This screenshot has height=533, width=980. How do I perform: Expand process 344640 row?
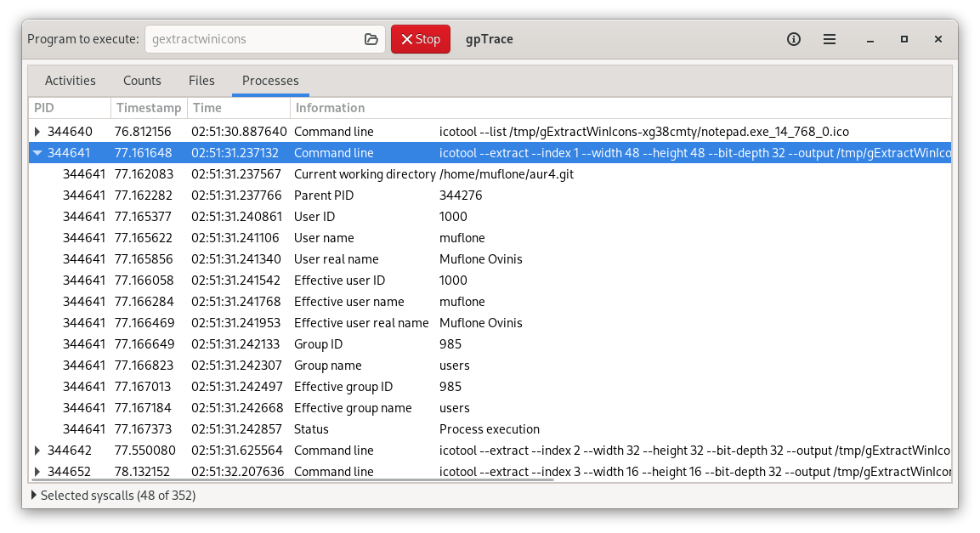[37, 132]
